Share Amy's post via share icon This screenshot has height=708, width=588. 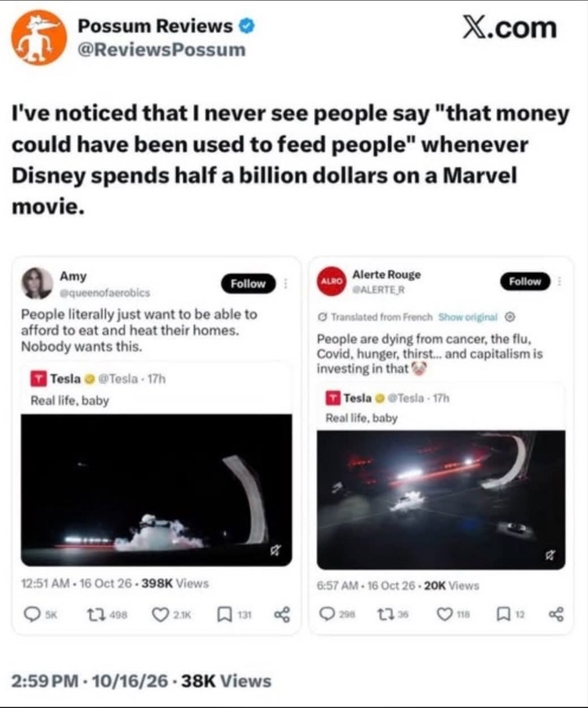[283, 614]
